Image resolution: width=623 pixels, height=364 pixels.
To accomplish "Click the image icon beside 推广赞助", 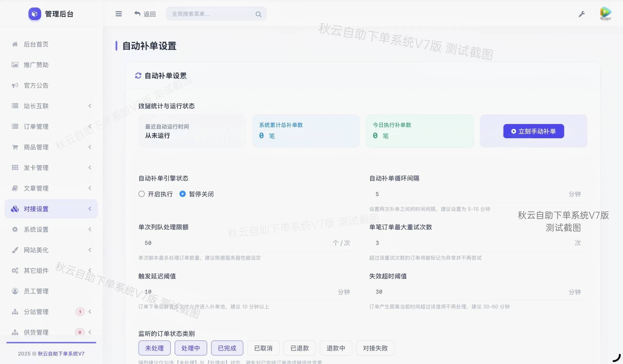I will pos(15,65).
